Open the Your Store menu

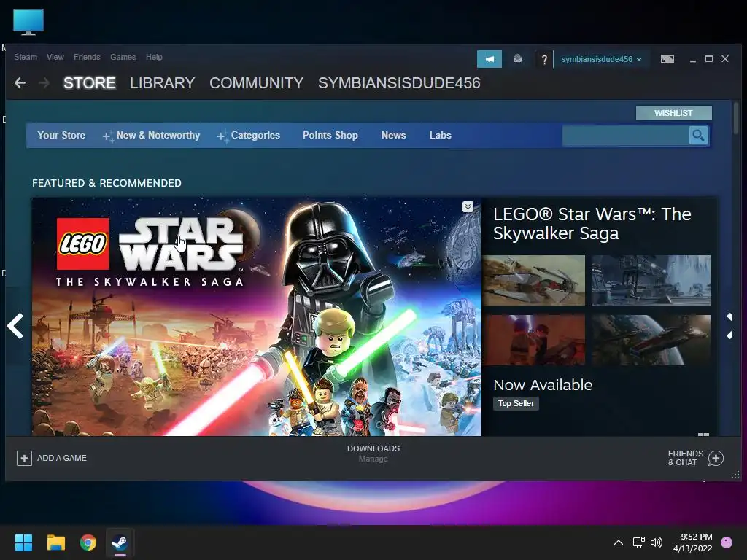[x=61, y=136]
